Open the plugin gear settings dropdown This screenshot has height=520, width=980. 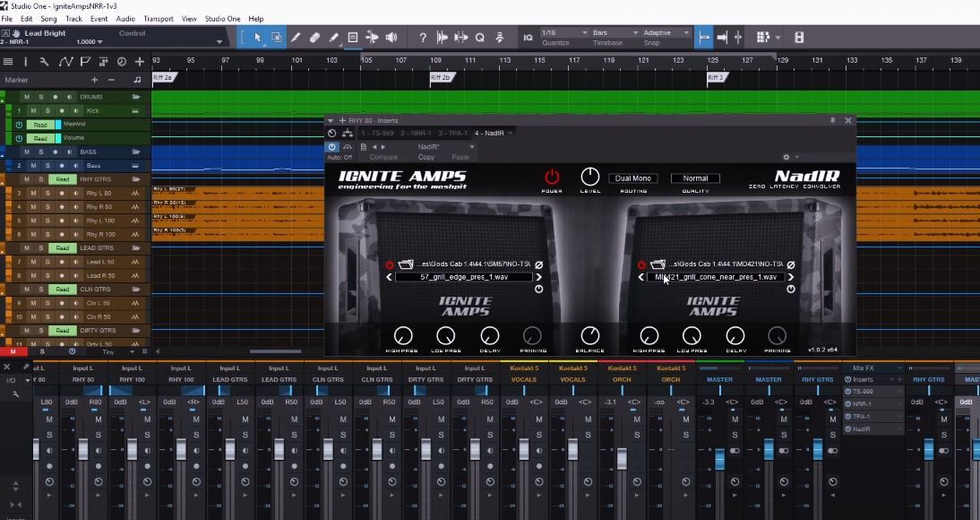(790, 157)
